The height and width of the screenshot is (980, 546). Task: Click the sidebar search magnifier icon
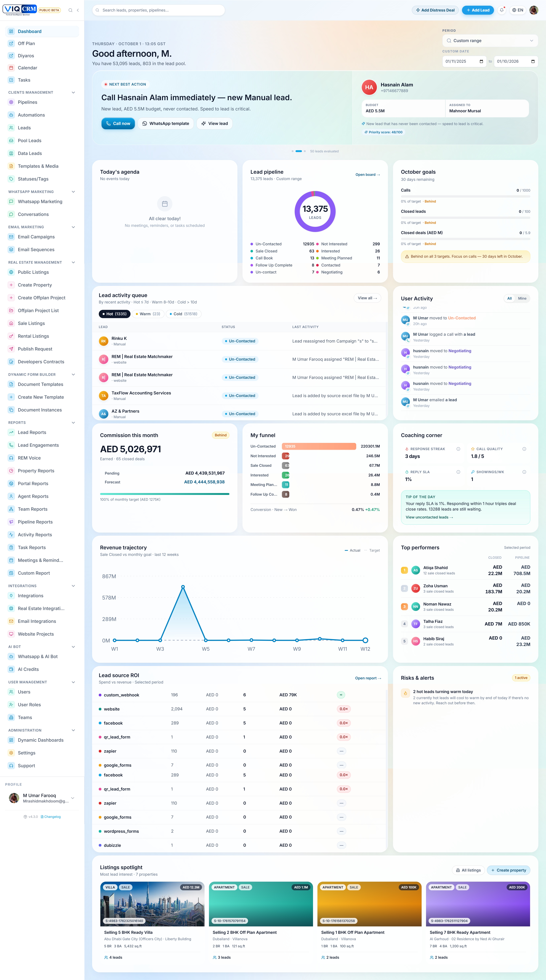click(x=70, y=10)
